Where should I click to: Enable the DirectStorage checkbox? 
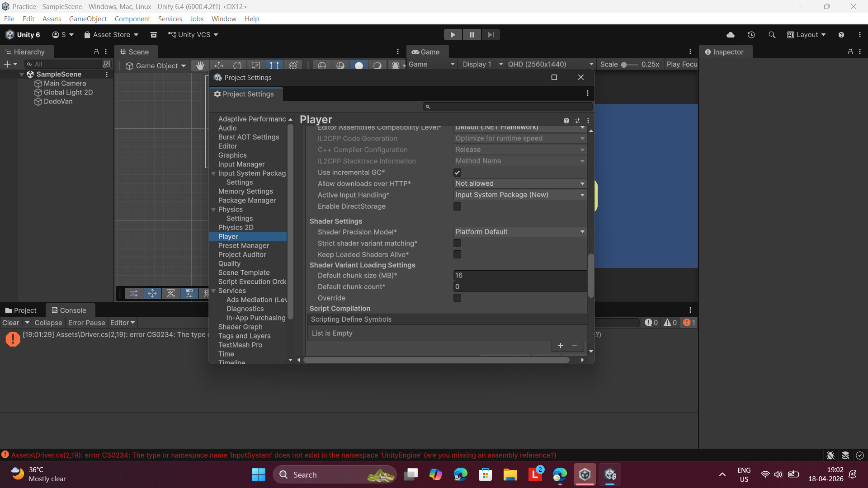pos(457,206)
